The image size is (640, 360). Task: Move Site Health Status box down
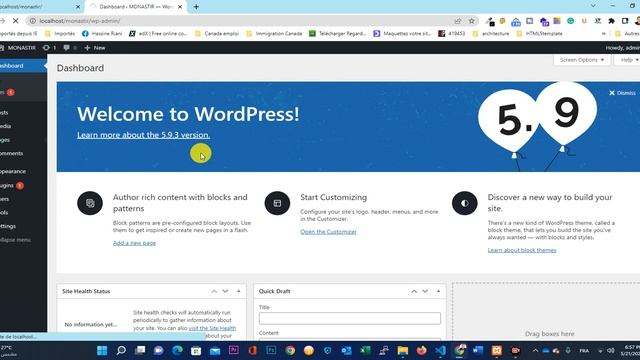[225, 291]
